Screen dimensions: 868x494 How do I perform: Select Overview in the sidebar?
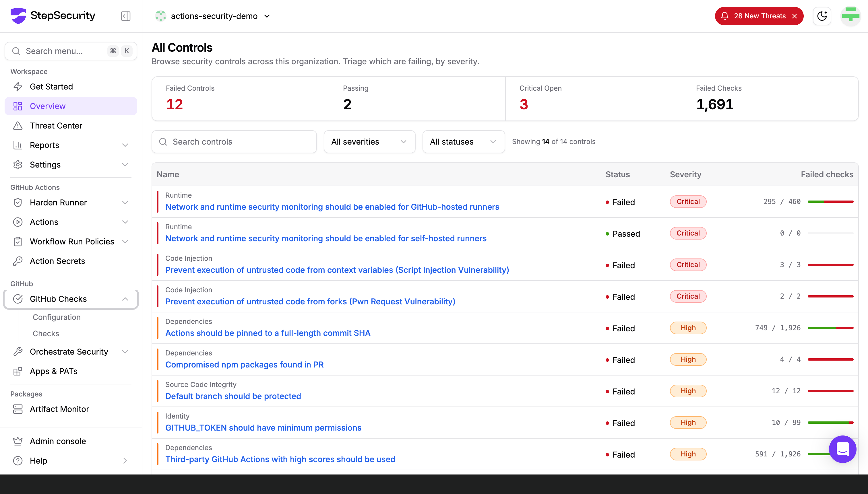tap(71, 106)
